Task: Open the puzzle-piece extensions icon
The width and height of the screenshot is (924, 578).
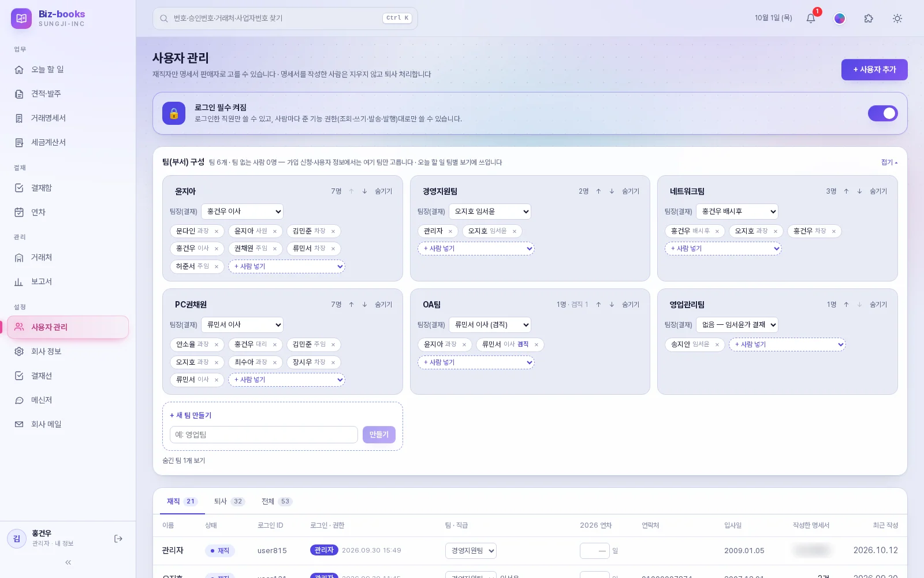Action: (869, 18)
